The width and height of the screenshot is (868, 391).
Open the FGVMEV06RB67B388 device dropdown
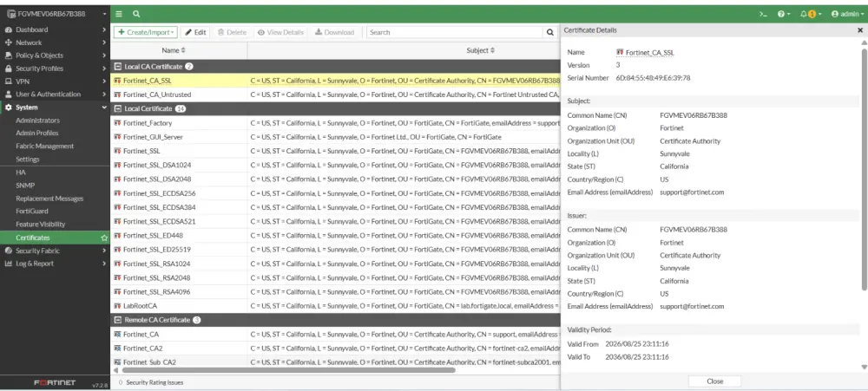point(56,14)
